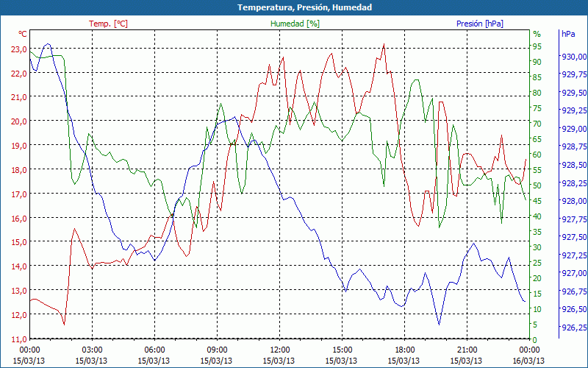
Task: Click temperature axis value 12,0
Action: point(19,315)
